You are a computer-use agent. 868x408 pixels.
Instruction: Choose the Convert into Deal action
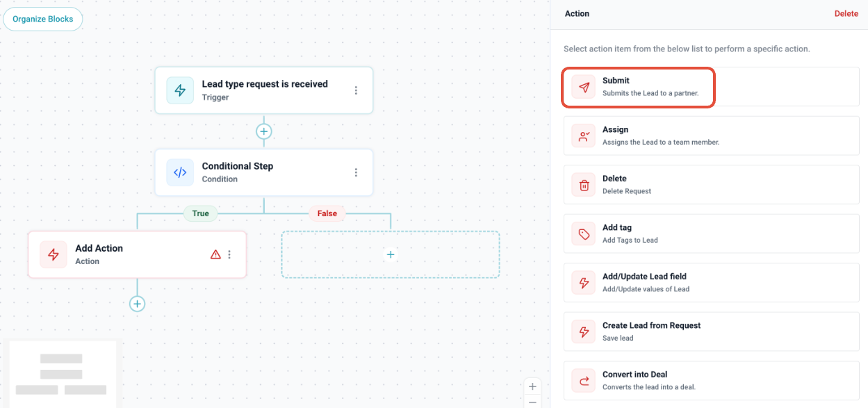711,380
